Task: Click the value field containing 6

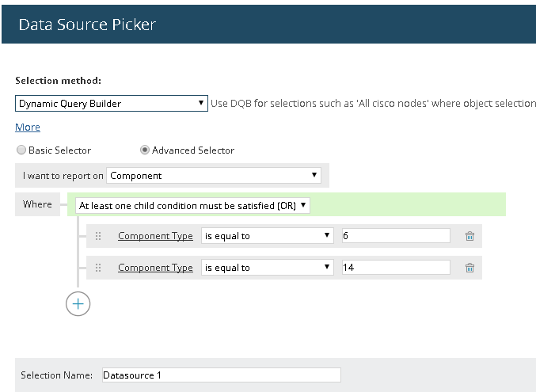Action: pos(395,236)
